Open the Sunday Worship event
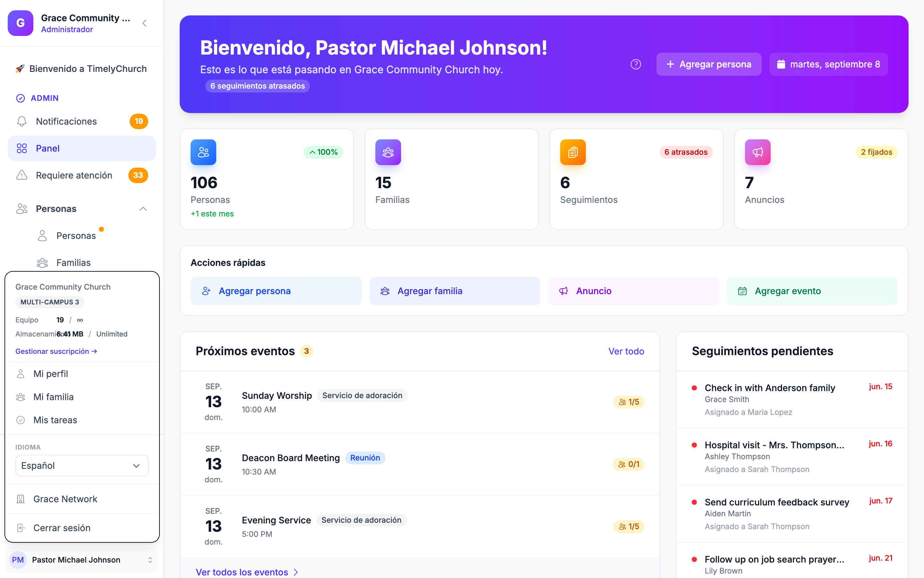 coord(420,402)
